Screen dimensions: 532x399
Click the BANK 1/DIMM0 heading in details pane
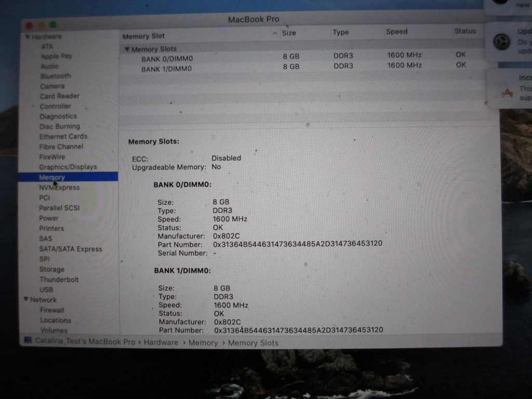click(x=182, y=270)
